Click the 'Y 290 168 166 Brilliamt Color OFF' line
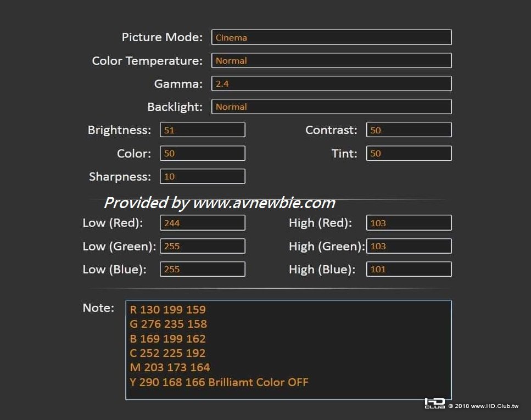This screenshot has height=420, width=531. click(x=219, y=382)
